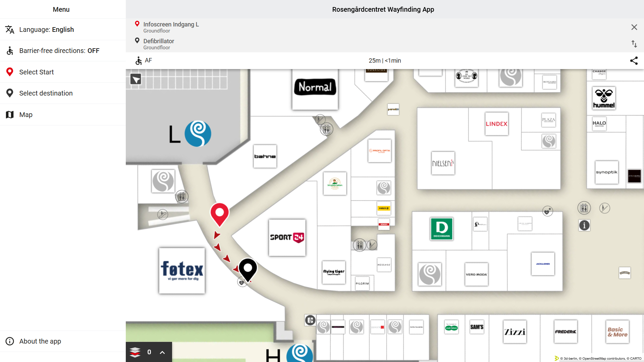
Task: Click the Basic & More shop logo
Action: click(618, 332)
